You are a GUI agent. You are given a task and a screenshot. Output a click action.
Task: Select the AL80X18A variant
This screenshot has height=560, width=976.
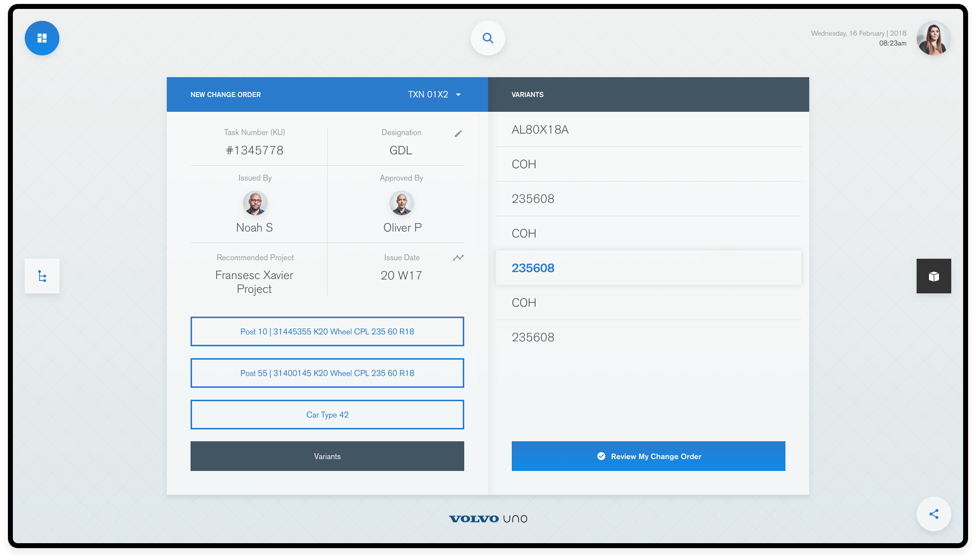click(648, 130)
